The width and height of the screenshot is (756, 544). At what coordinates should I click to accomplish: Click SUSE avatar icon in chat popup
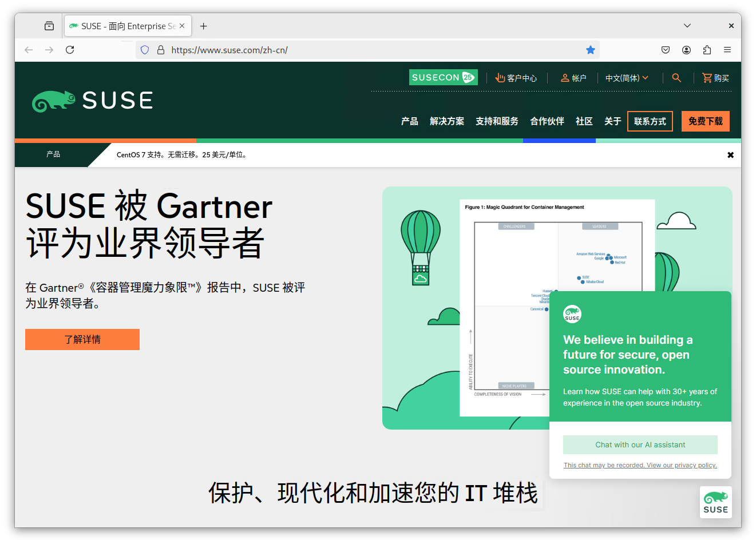click(x=572, y=314)
